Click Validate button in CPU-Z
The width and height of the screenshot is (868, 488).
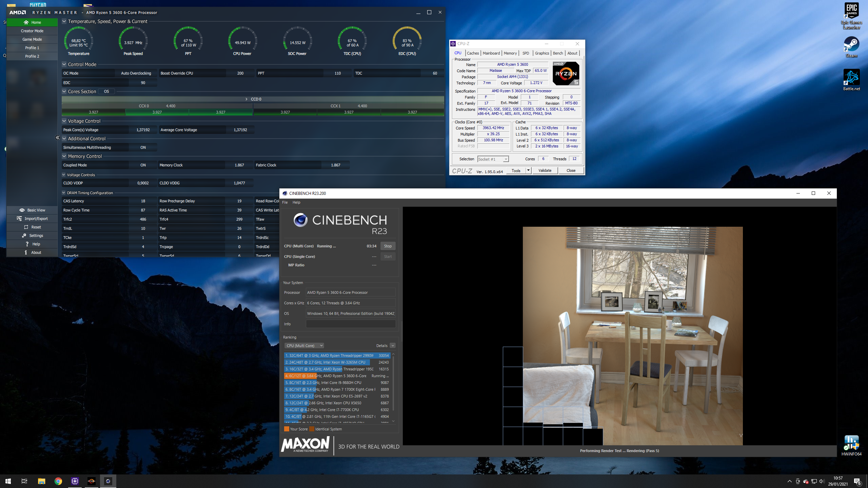coord(545,170)
